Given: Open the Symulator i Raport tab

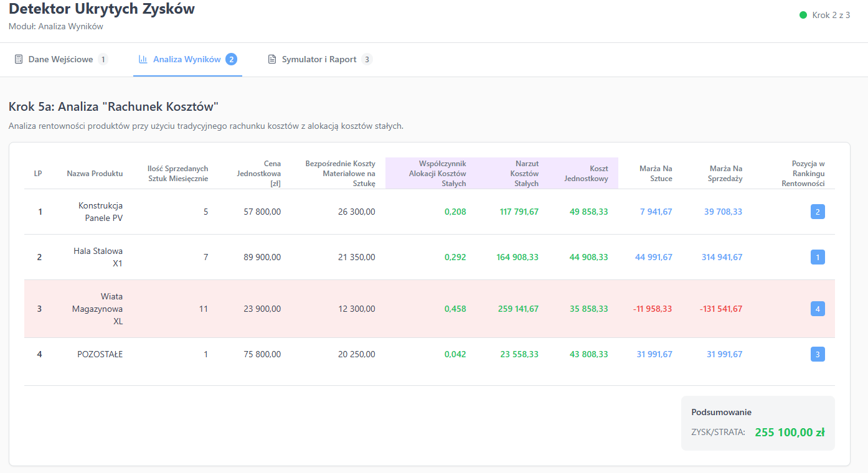Looking at the screenshot, I should [319, 60].
